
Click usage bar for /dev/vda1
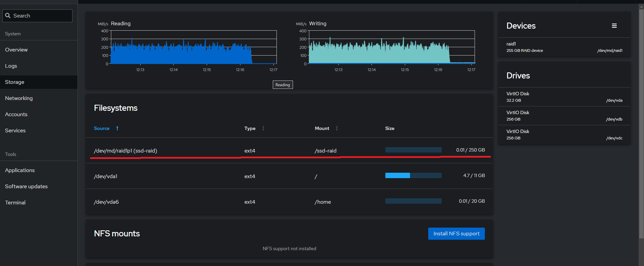point(413,175)
